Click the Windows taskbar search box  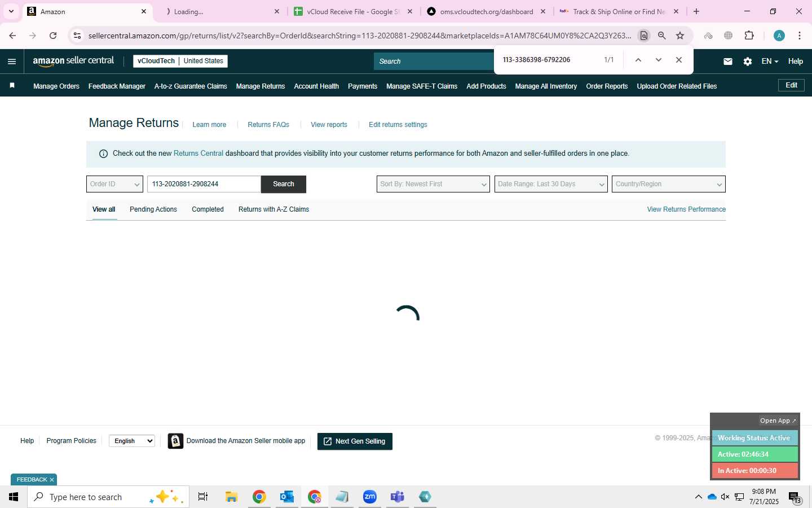pos(108,497)
